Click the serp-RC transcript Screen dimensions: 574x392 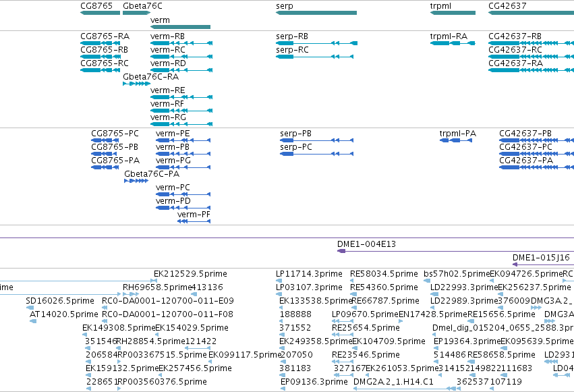click(x=315, y=57)
